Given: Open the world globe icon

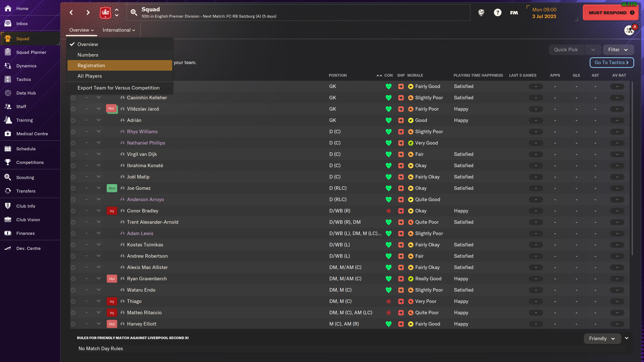Looking at the screenshot, I should 481,12.
